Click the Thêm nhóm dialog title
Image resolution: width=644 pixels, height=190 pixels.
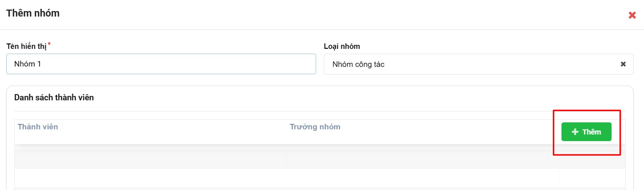33,13
